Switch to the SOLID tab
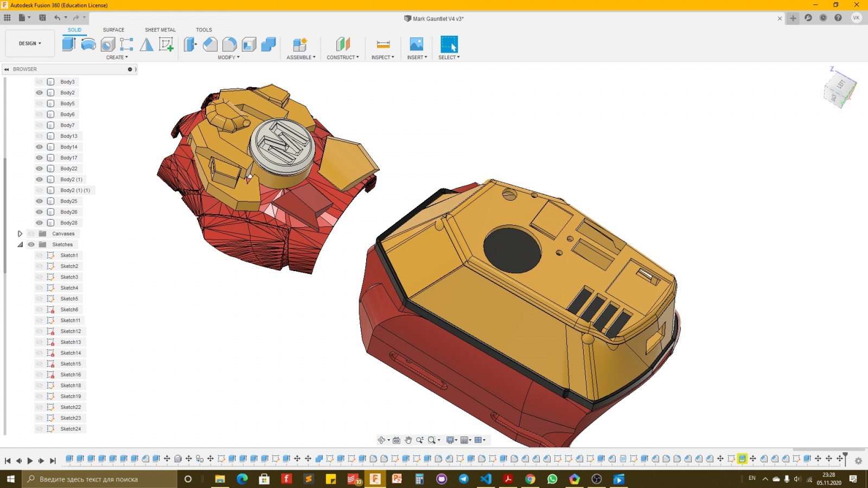 75,30
